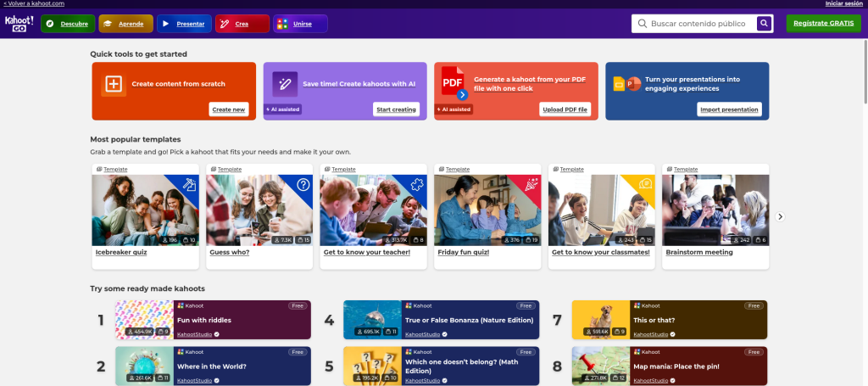Screen dimensions: 868x386
Task: Open the Friday fun quiz! title
Action: (x=464, y=252)
